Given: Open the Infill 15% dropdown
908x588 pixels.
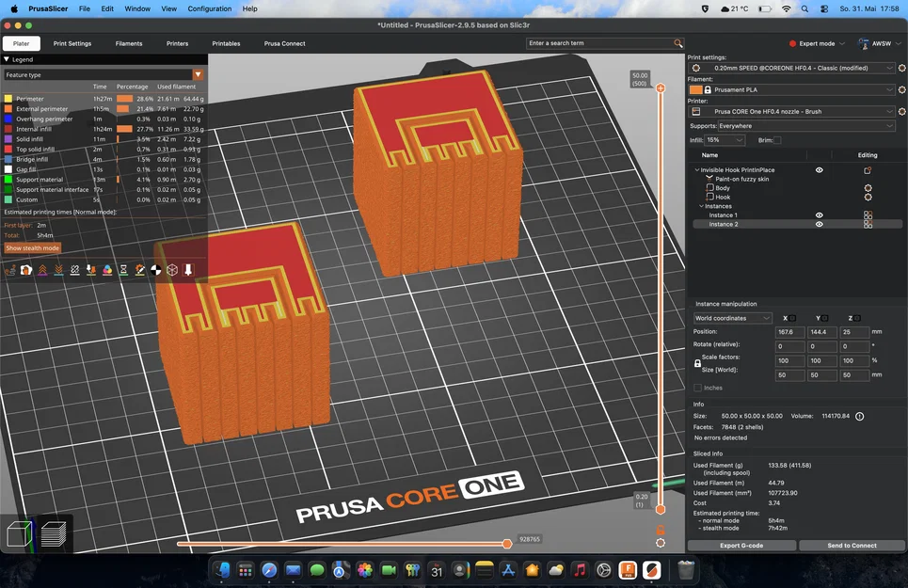Looking at the screenshot, I should 725,140.
